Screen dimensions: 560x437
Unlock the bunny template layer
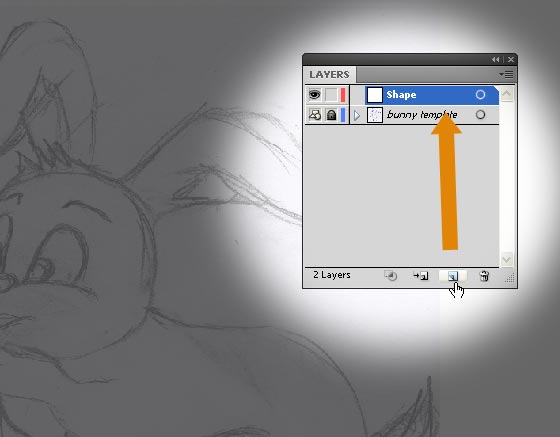[331, 115]
